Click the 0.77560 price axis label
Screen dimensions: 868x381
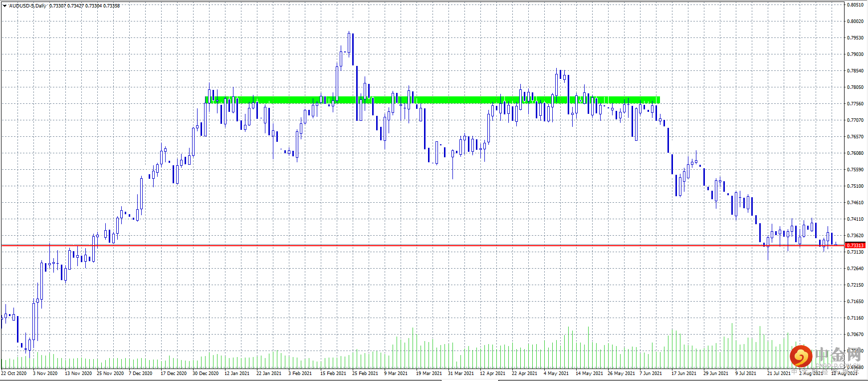855,104
